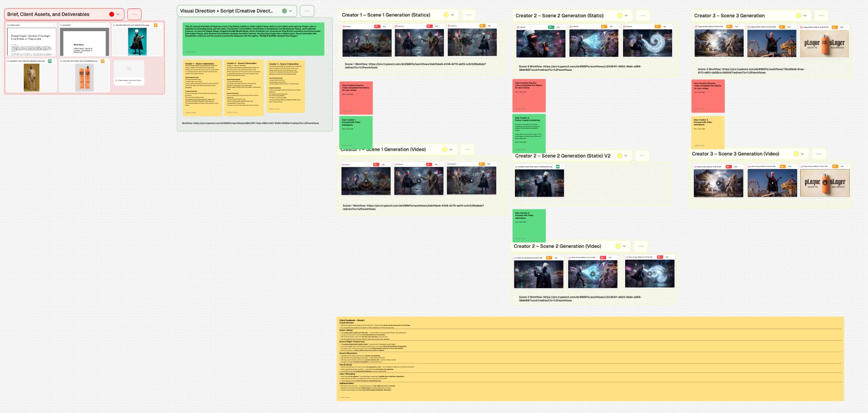Click ellipsis next to Creator 1 Statics section
The height and width of the screenshot is (413, 868).
(x=469, y=15)
